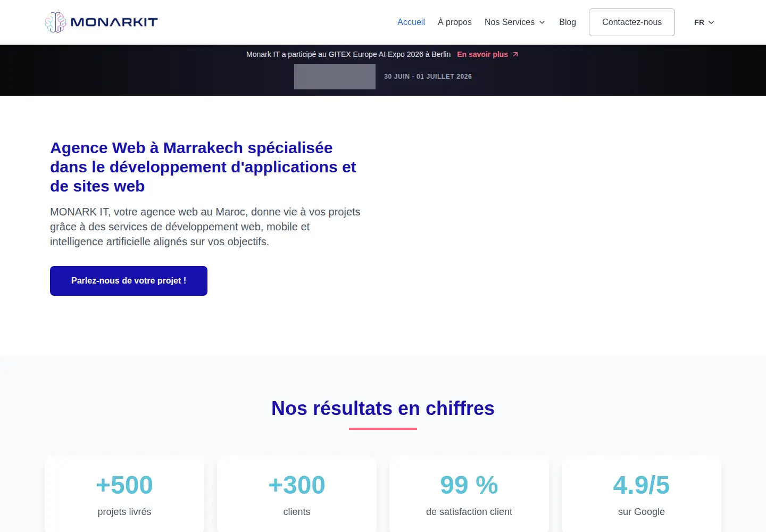
Task: Click the 'de satisfaction client' label
Action: click(x=469, y=512)
